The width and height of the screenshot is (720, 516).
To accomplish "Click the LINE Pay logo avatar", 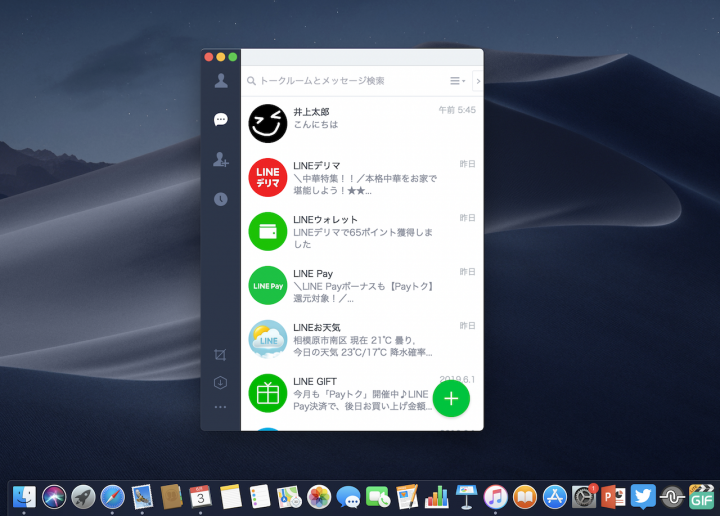I will click(x=268, y=286).
